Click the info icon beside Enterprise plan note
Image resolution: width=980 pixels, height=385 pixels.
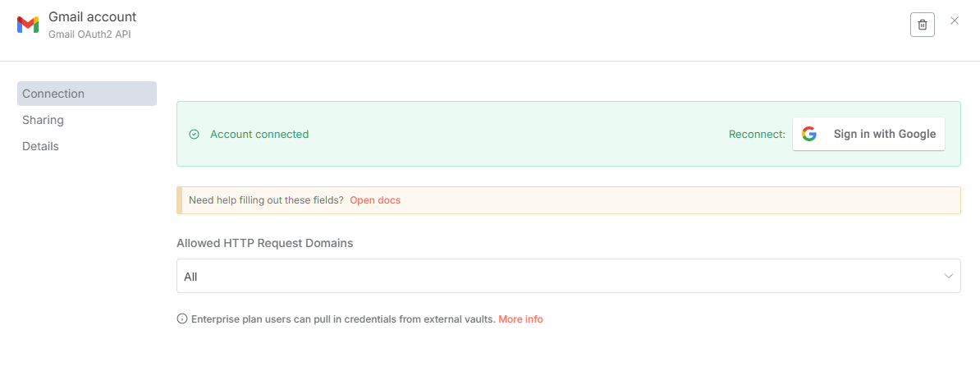tap(182, 319)
